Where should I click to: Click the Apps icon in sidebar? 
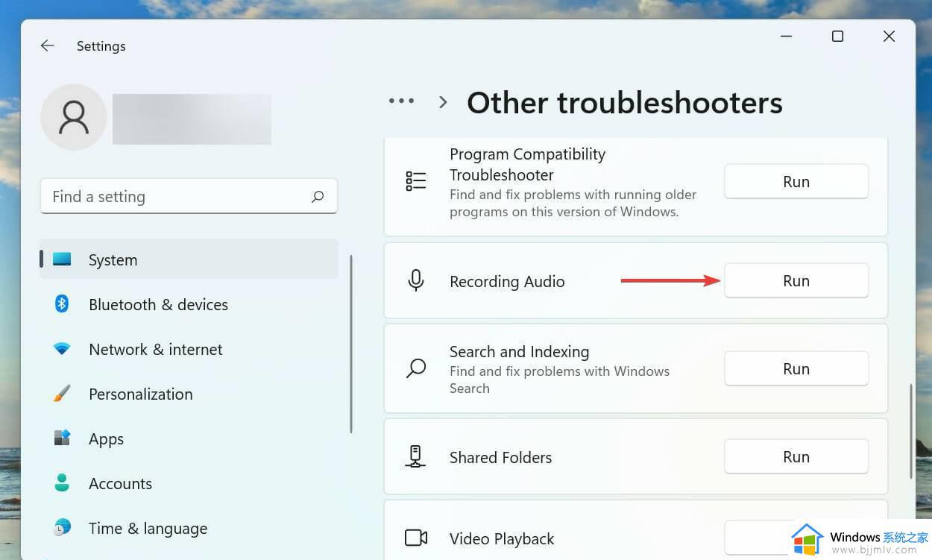62,438
